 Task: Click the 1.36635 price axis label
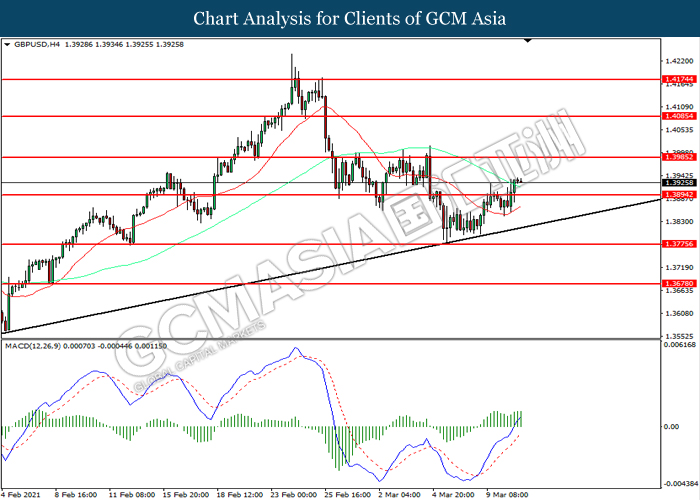tap(679, 291)
